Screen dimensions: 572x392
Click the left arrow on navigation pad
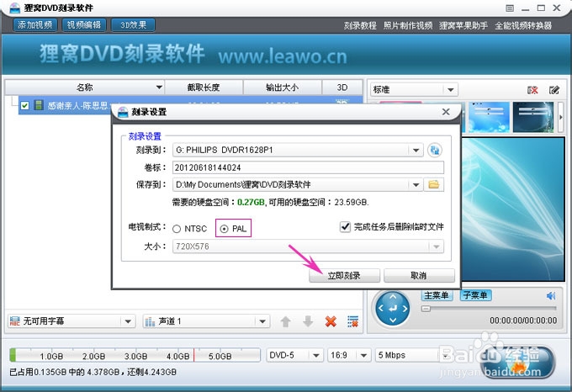[x=381, y=309]
